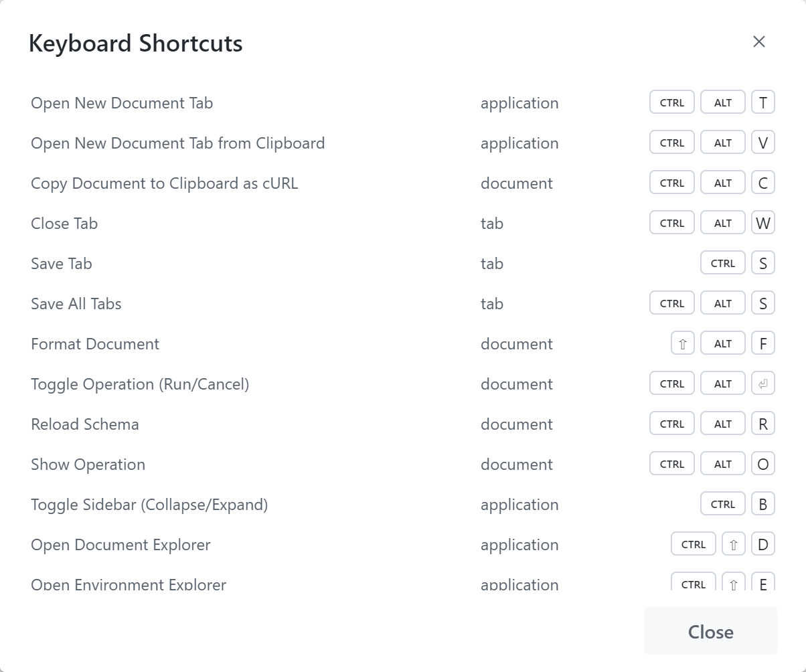Click the shift arrow key in Format Document row

click(682, 343)
